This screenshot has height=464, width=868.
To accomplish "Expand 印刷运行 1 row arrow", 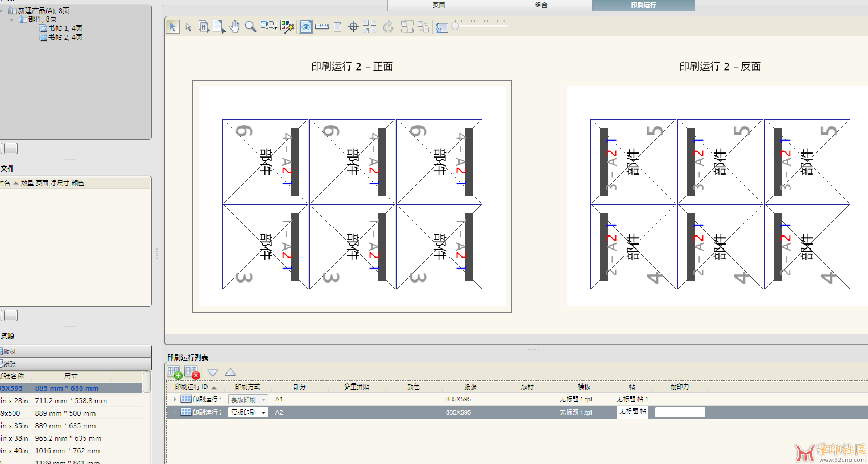I will point(175,400).
